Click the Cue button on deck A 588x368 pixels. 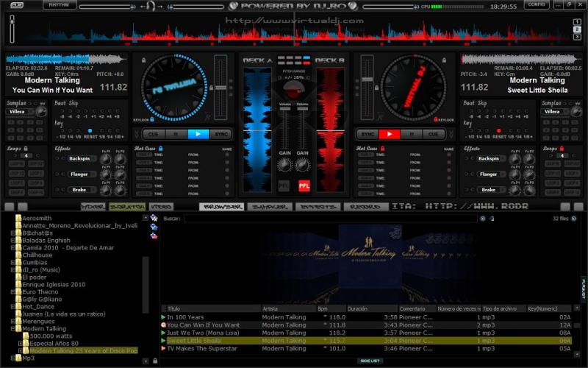tap(154, 134)
